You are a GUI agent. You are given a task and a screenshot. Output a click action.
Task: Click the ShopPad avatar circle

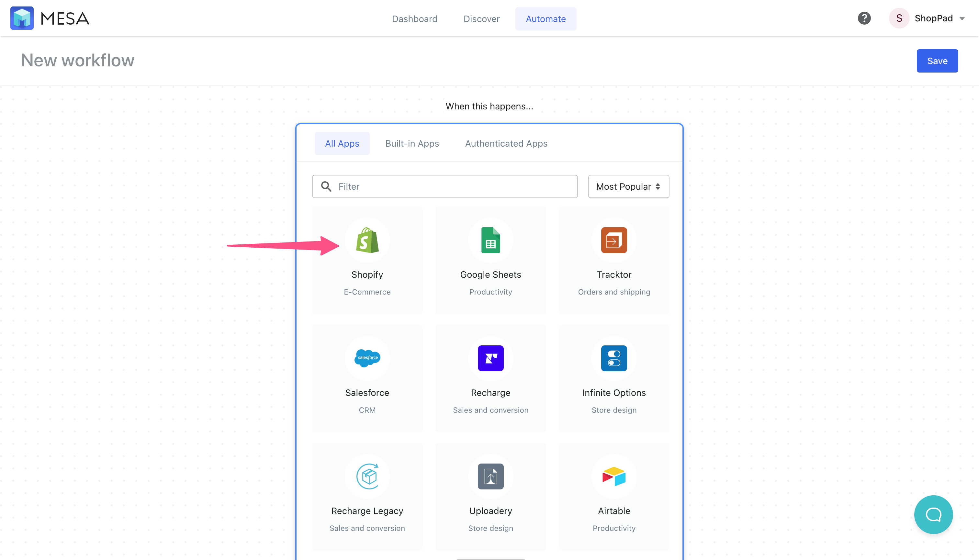[899, 18]
